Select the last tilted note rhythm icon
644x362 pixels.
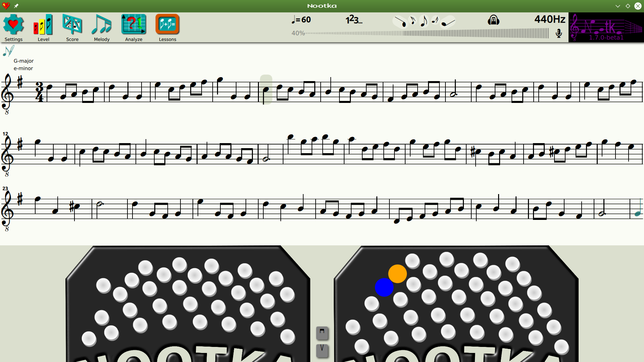pos(448,22)
